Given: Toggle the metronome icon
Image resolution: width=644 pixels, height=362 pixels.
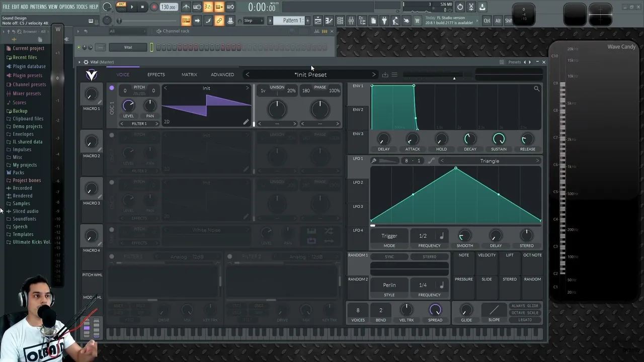Looking at the screenshot, I should click(186, 7).
